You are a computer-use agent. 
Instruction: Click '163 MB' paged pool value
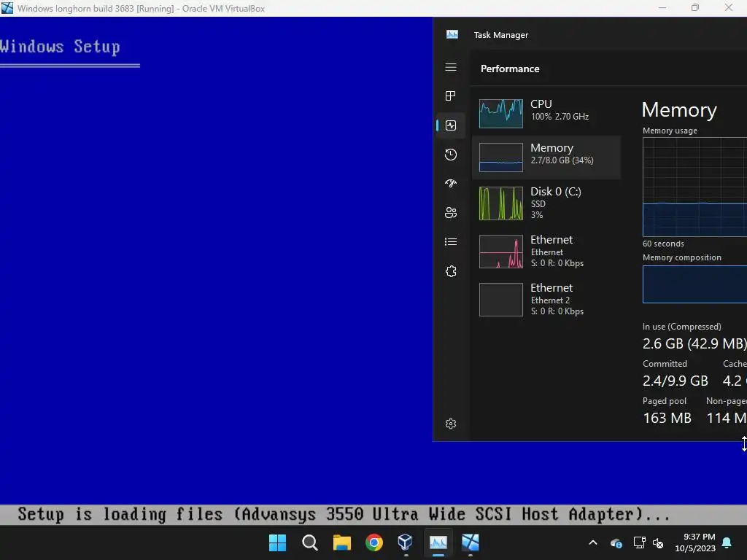tap(667, 418)
